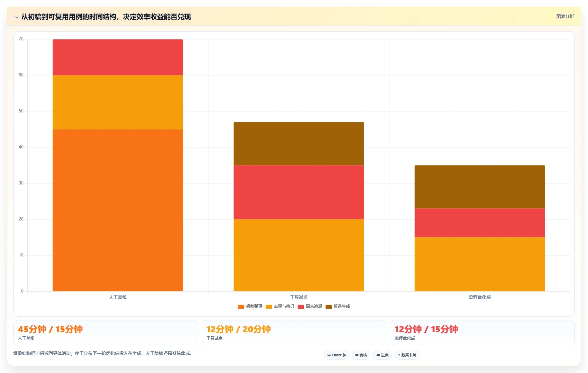
Task: Click the 工具试点 x-axis label
Action: (299, 297)
